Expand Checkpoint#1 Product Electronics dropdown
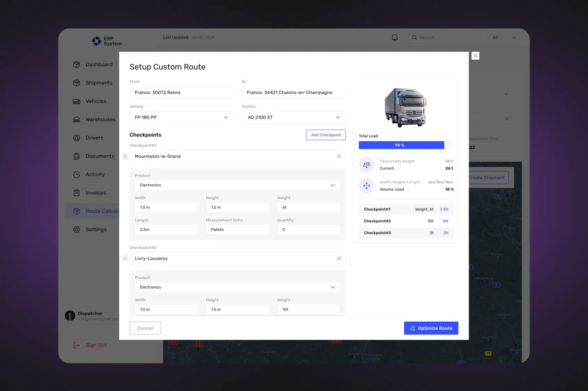The width and height of the screenshot is (588, 391). tap(237, 185)
